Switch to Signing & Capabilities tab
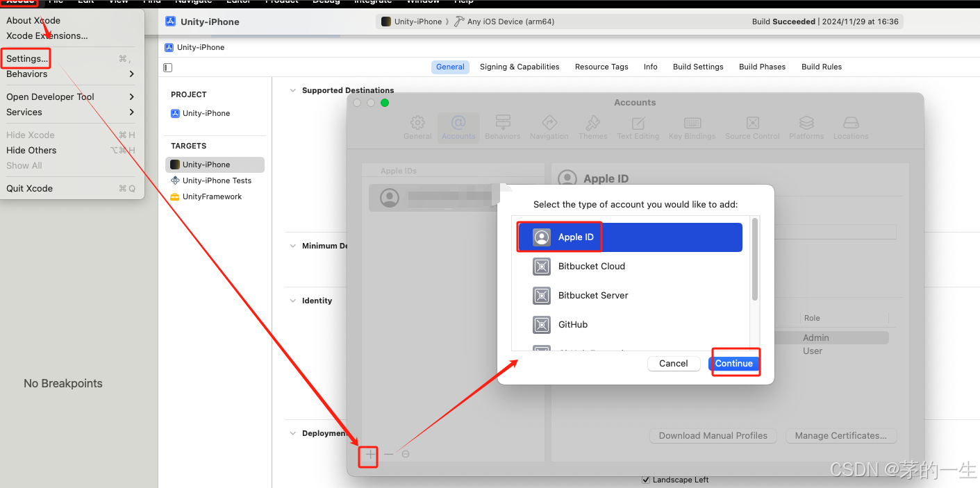Image resolution: width=980 pixels, height=488 pixels. pos(520,67)
